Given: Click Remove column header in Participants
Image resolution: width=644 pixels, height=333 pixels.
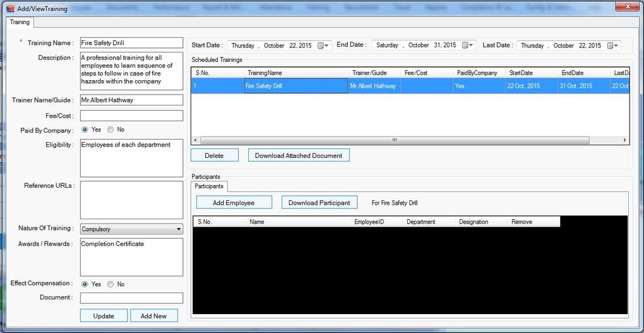Looking at the screenshot, I should [534, 222].
